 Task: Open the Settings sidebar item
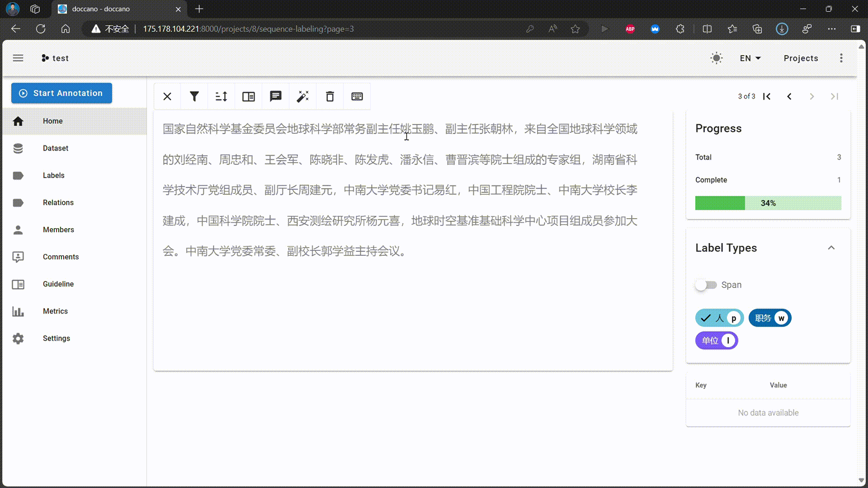click(x=75, y=338)
